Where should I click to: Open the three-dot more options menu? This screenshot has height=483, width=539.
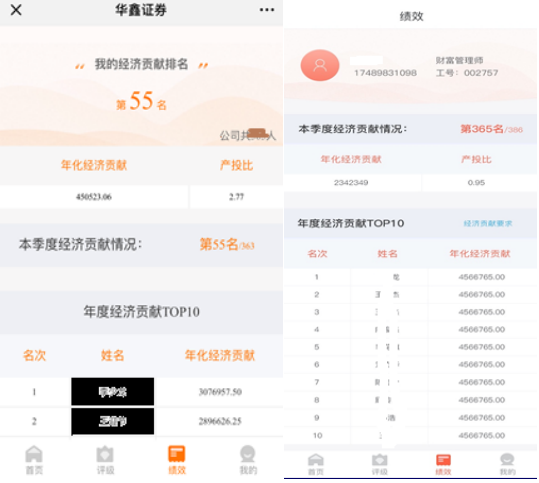[x=267, y=10]
